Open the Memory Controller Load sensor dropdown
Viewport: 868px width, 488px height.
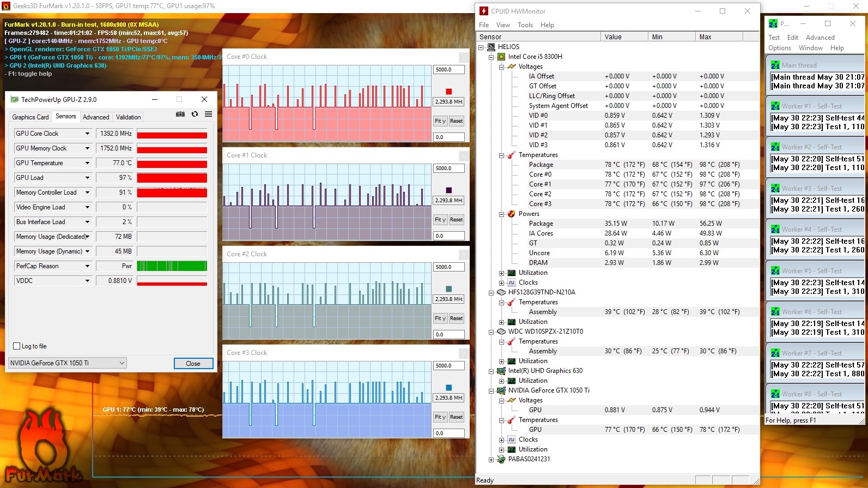pyautogui.click(x=87, y=192)
